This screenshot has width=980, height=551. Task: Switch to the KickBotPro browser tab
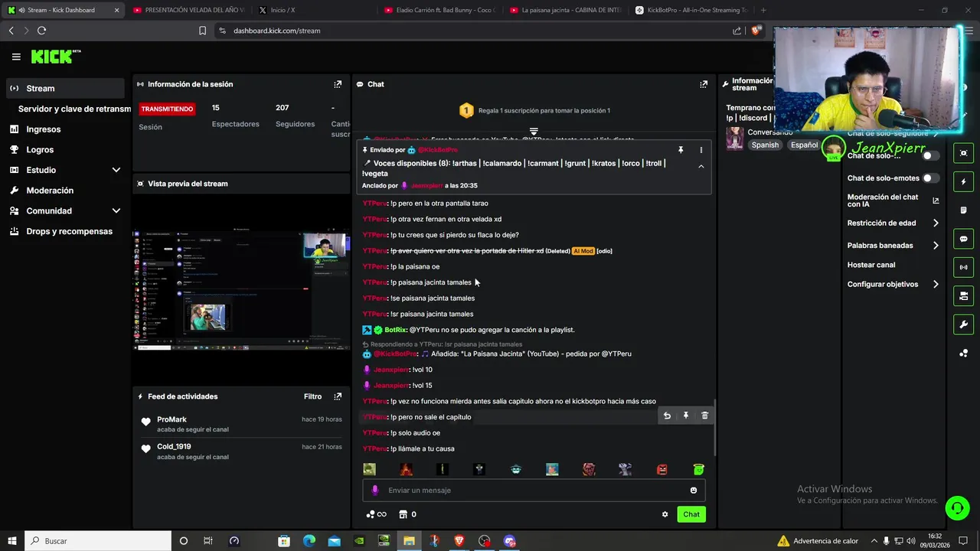[692, 10]
